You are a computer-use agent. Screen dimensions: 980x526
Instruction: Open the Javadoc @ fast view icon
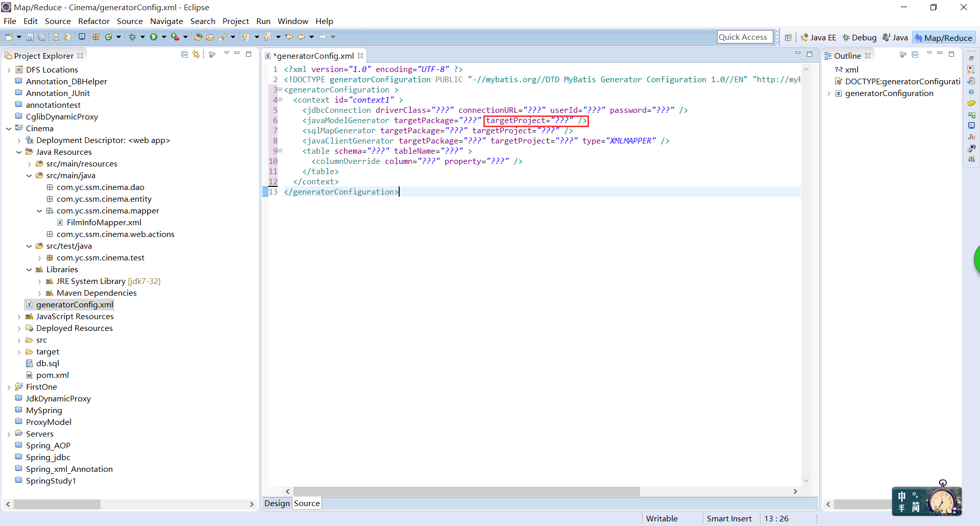click(x=971, y=92)
